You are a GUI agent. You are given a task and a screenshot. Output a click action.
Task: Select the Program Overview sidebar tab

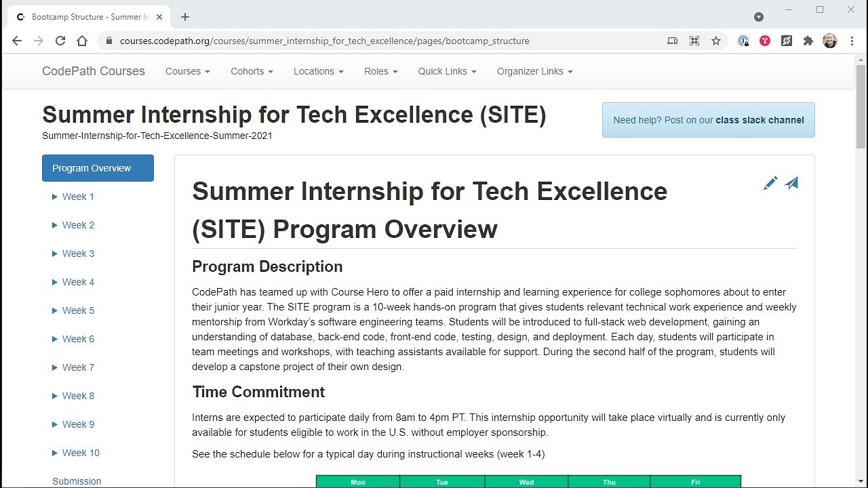coord(98,168)
